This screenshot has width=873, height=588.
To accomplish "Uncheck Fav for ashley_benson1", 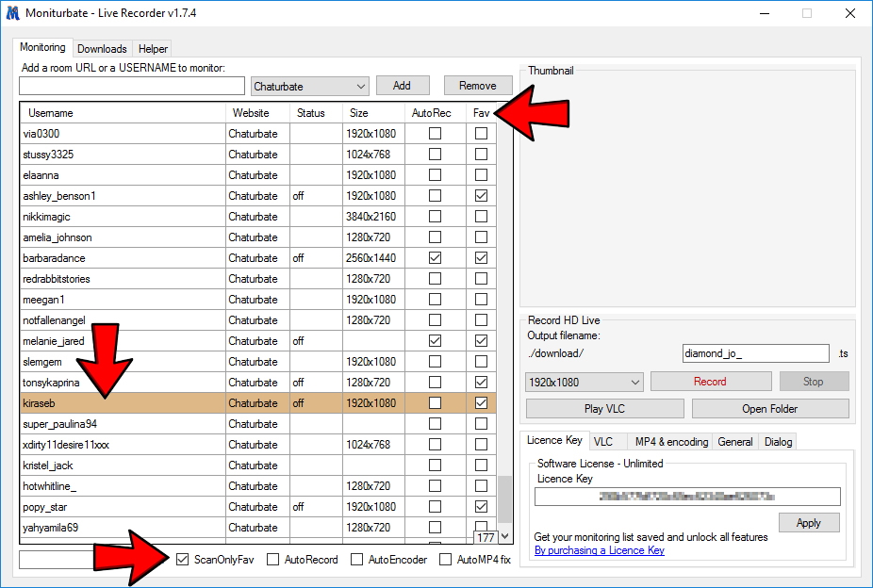I will 481,196.
